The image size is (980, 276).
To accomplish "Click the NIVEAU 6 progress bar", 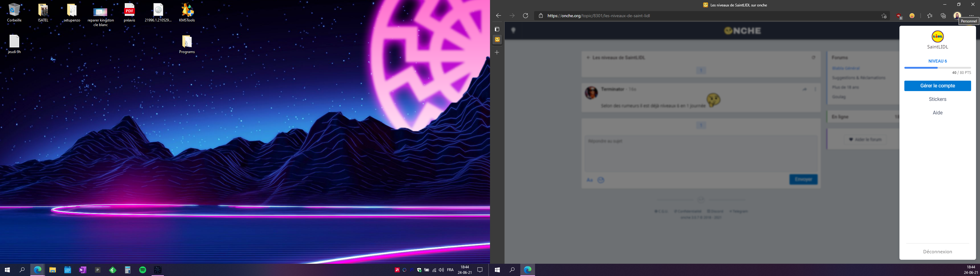I will pyautogui.click(x=937, y=67).
